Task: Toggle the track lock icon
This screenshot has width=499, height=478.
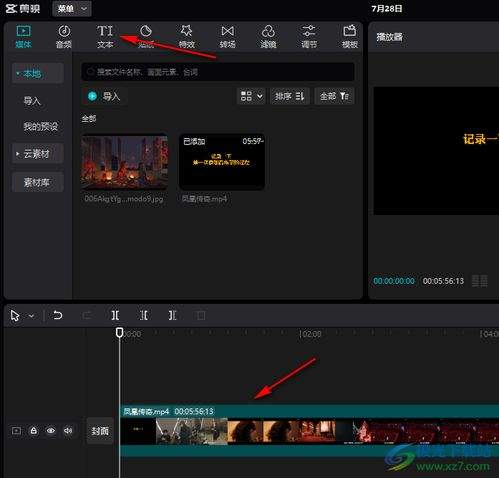Action: tap(34, 431)
